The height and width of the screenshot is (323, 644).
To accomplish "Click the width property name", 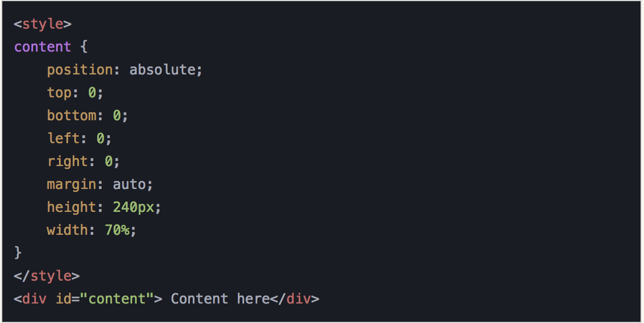I will point(67,230).
